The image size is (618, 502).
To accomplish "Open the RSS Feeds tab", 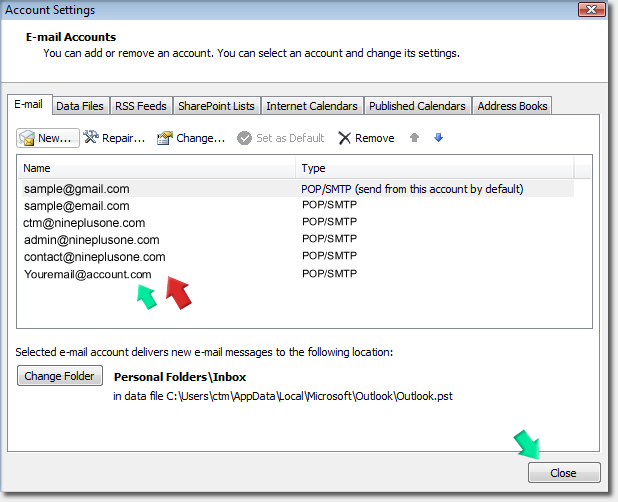I will coord(141,106).
